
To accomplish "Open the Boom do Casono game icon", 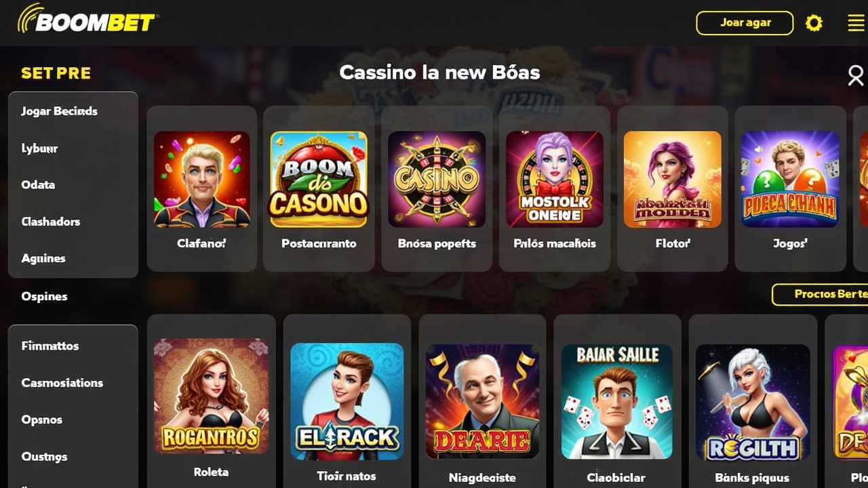I will pyautogui.click(x=319, y=180).
